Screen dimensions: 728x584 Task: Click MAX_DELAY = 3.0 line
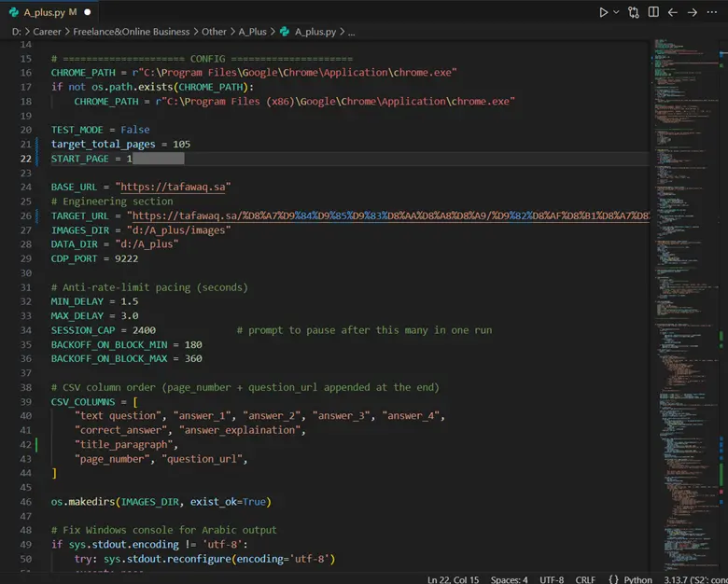94,316
